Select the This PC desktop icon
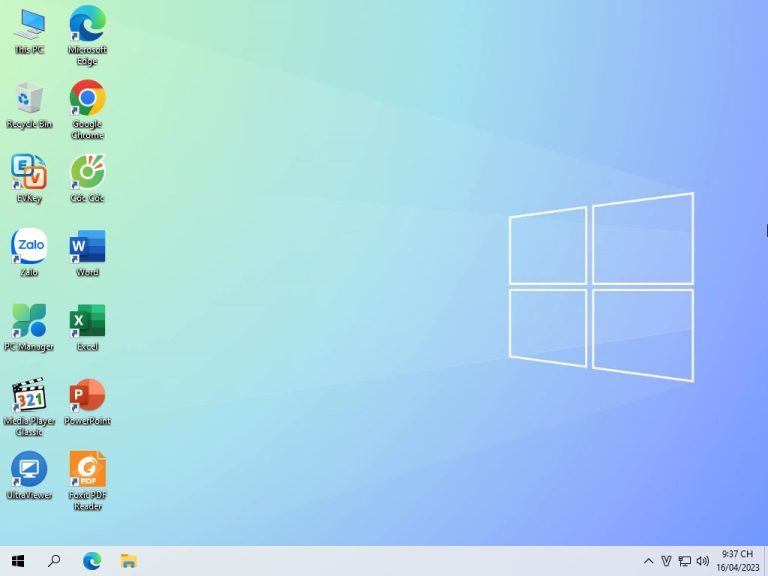 (29, 31)
